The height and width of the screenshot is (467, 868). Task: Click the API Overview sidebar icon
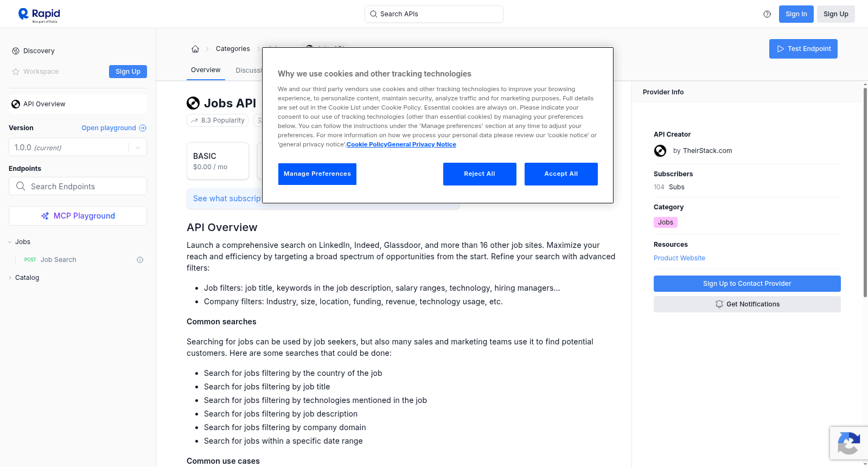[16, 104]
